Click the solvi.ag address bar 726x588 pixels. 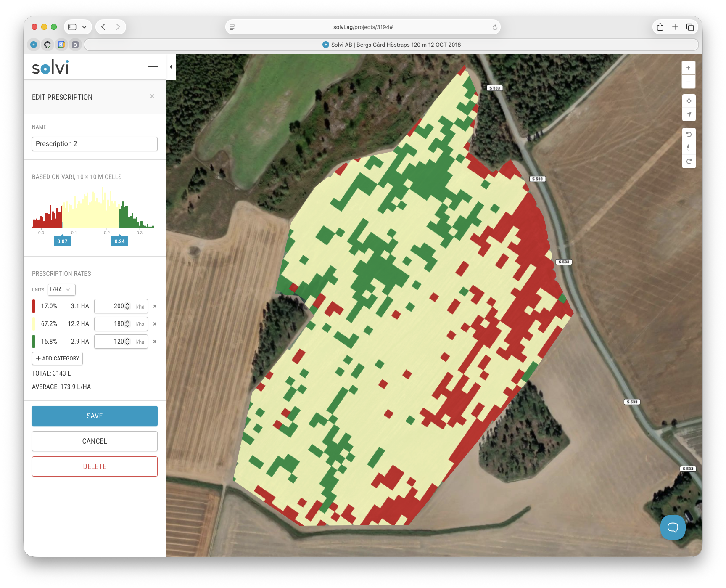[363, 27]
